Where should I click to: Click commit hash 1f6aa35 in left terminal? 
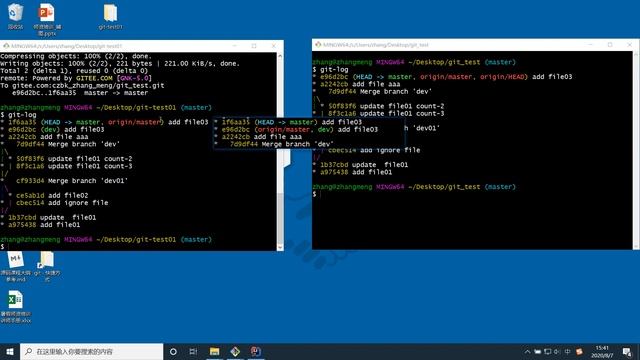(x=22, y=122)
